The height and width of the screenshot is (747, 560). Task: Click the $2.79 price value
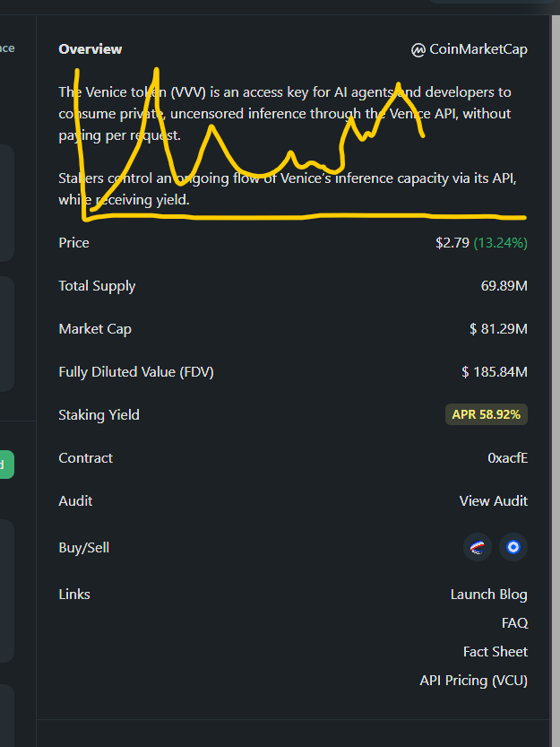click(x=452, y=243)
